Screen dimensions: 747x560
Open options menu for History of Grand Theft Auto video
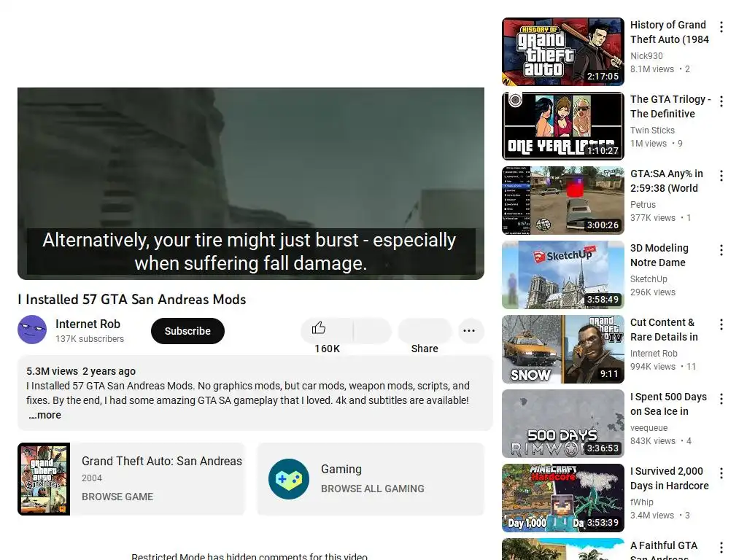pos(721,27)
